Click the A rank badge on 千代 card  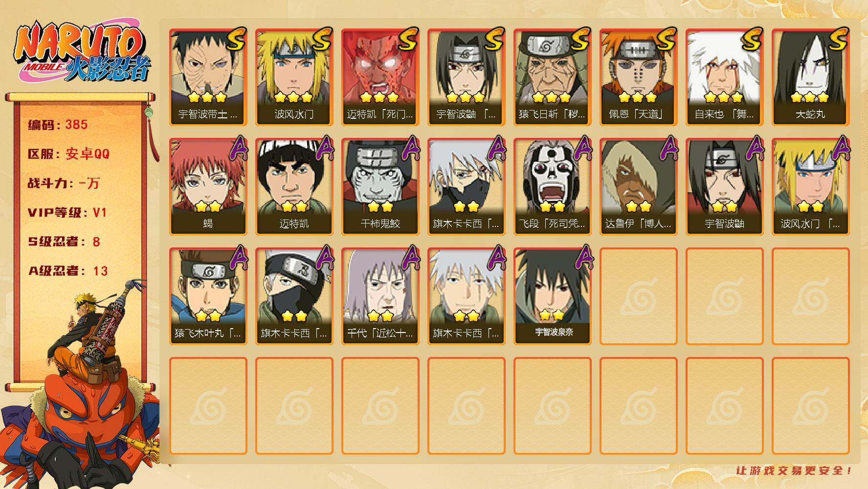410,258
